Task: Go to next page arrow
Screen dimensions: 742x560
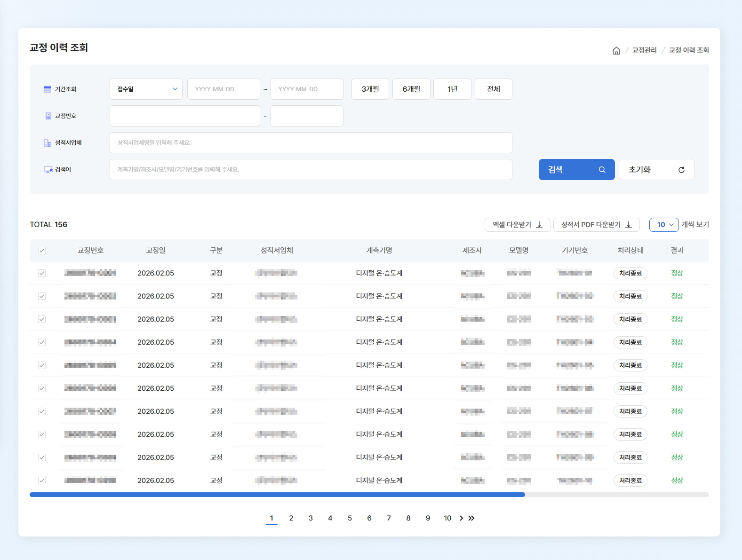Action: pyautogui.click(x=461, y=518)
